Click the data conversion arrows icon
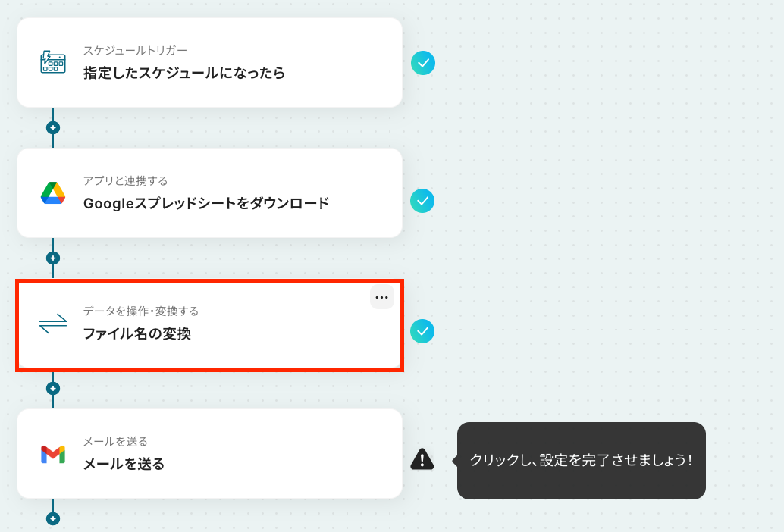Screen dimensions: 784x532 tap(53, 323)
